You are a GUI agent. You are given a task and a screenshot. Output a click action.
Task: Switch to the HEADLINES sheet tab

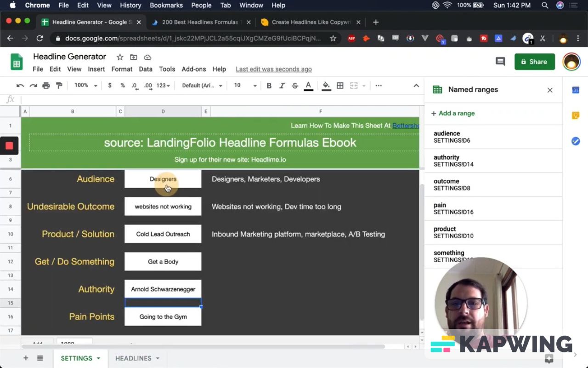133,358
